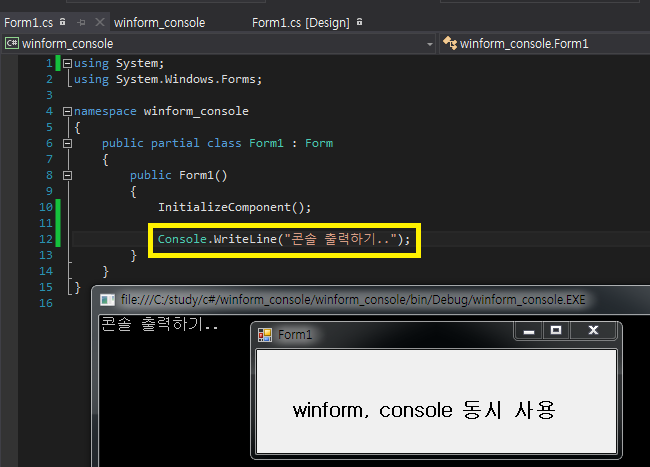Viewport: 650px width, 467px height.
Task: Click line number 16 in gutter
Action: coord(46,303)
